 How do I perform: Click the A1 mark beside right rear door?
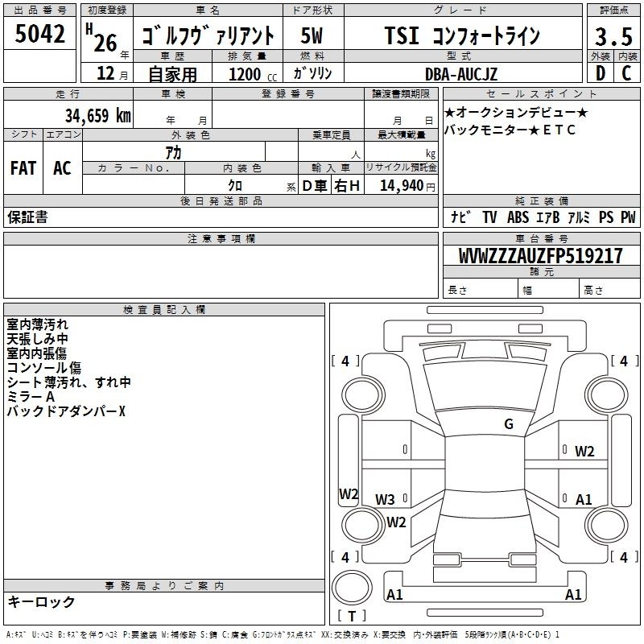pyautogui.click(x=584, y=499)
